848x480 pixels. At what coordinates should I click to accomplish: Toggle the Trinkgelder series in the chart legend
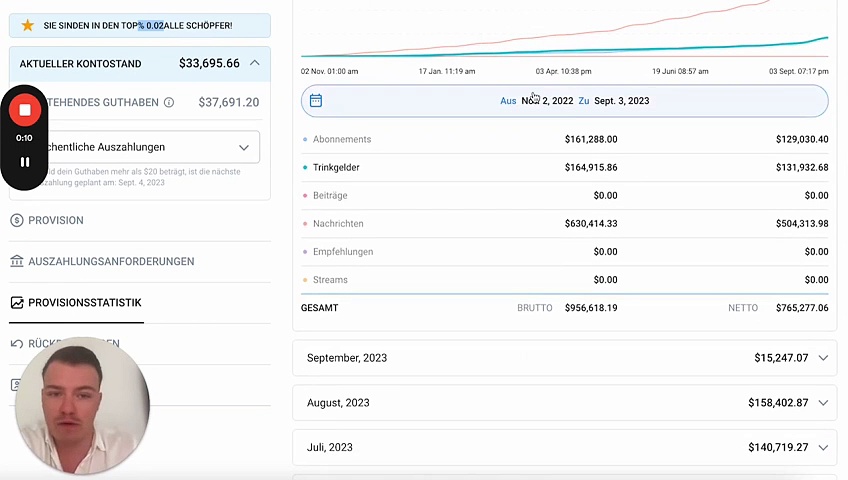click(x=336, y=168)
